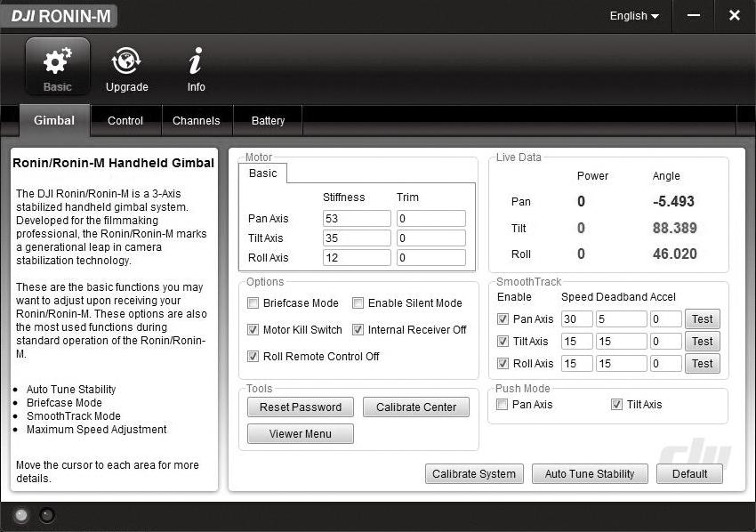Switch to the Battery tab
The image size is (756, 532).
(268, 121)
